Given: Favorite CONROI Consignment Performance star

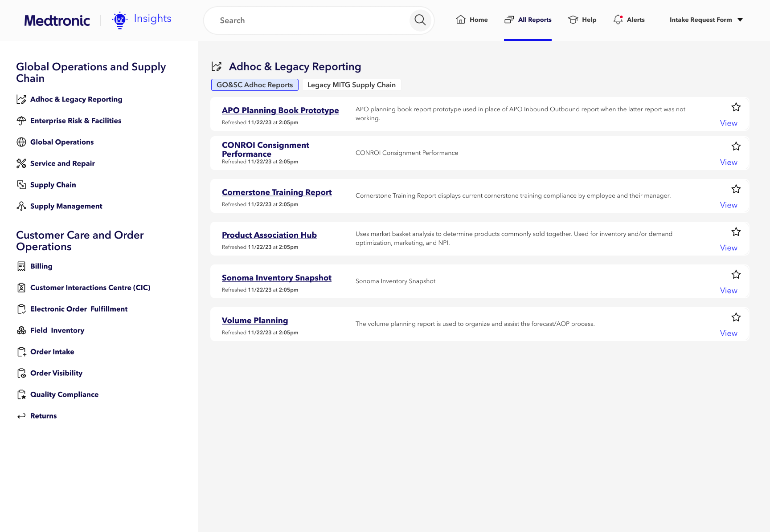Looking at the screenshot, I should [x=736, y=146].
